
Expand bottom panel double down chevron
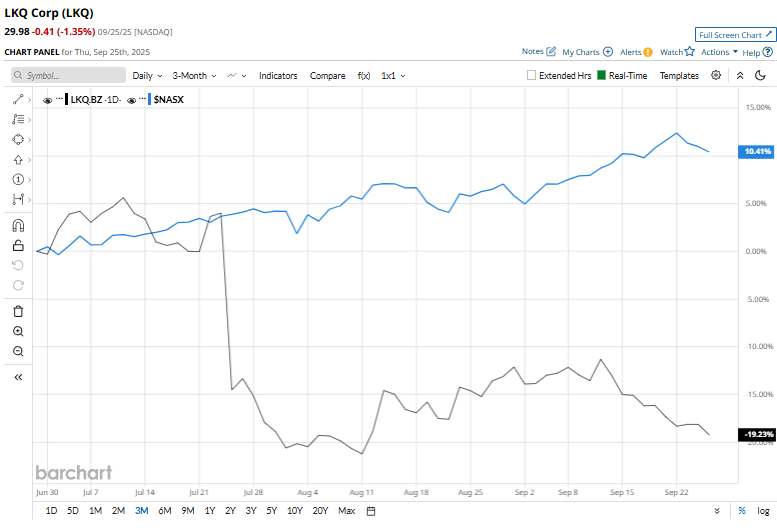click(x=717, y=511)
